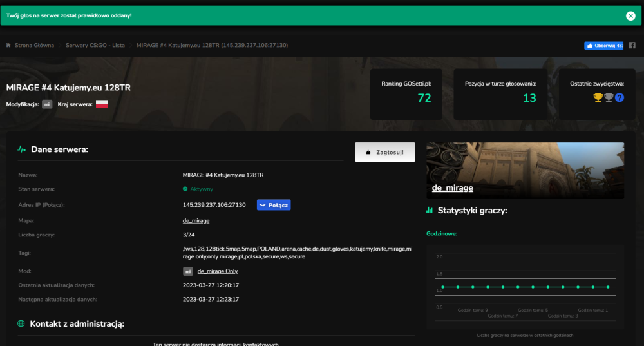The height and width of the screenshot is (346, 644).
Task: Click the pulse icon beside Dane serwera
Action: [x=22, y=149]
